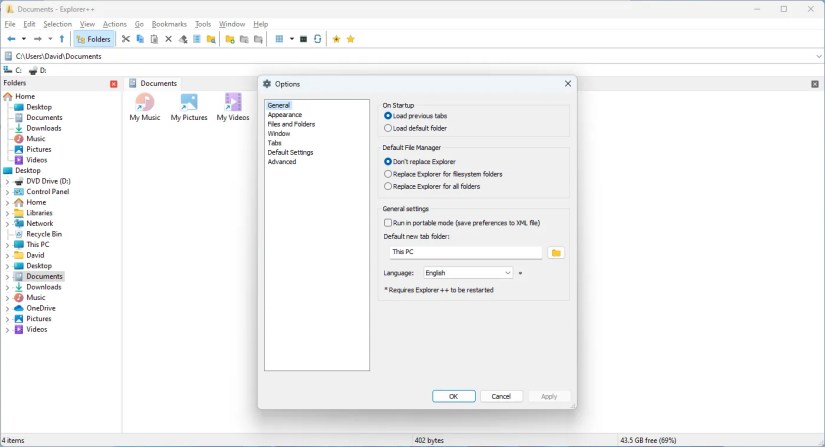Refresh the current folder view

(317, 39)
